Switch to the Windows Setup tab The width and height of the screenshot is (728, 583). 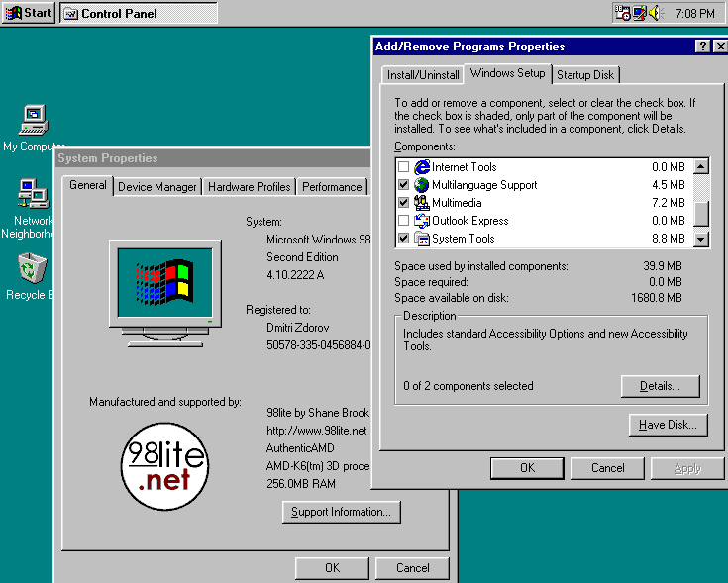[507, 73]
